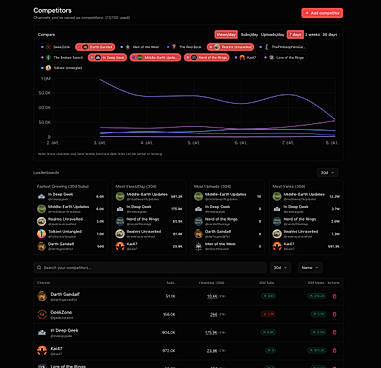Delete Kai47 from table via trash icon
381x368 pixels.
point(335,350)
